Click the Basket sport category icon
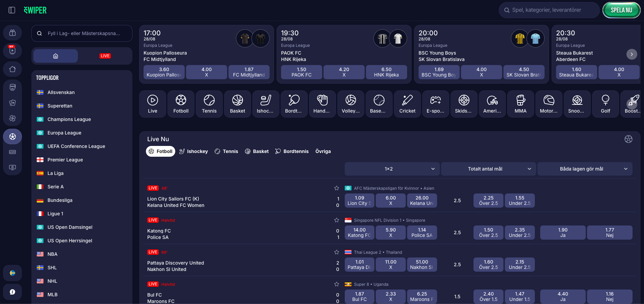The image size is (644, 304). (x=237, y=104)
